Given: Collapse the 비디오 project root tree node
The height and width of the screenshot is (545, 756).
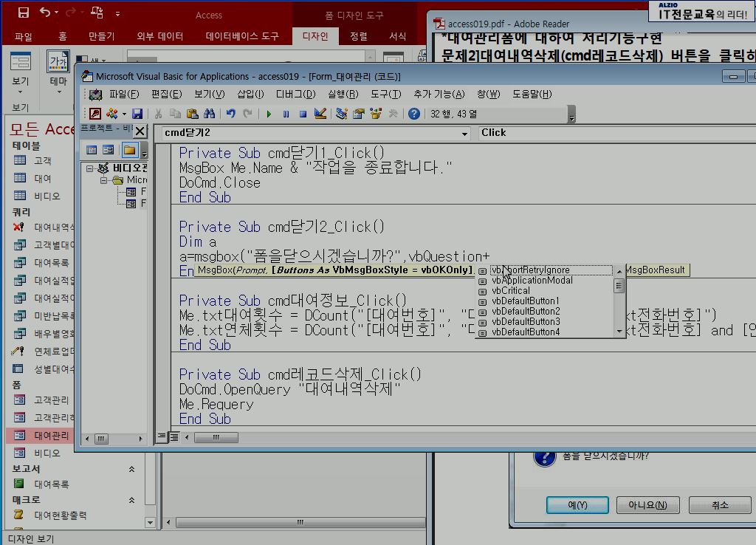Looking at the screenshot, I should pos(89,168).
